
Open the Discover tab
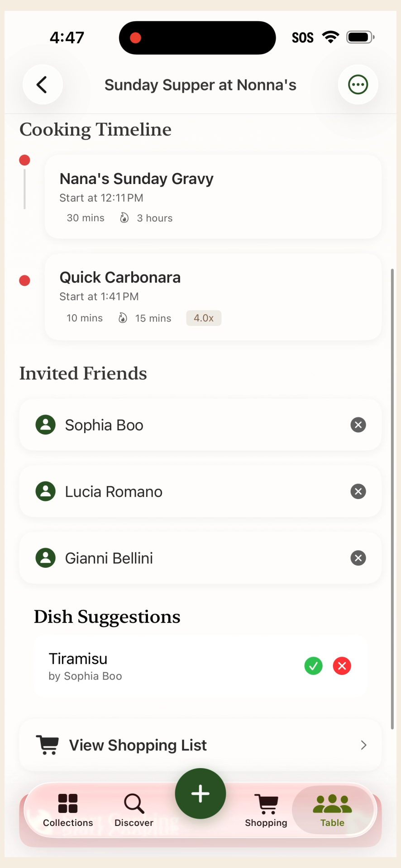click(x=134, y=810)
